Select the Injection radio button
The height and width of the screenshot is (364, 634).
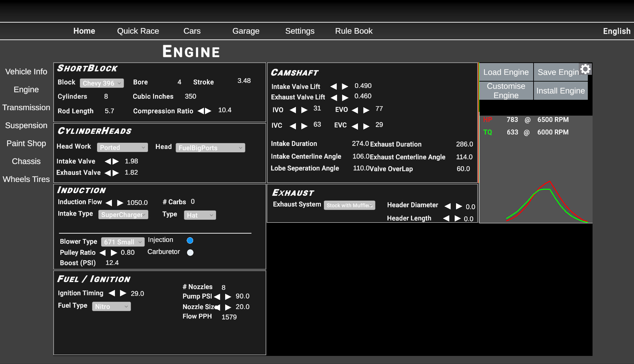(x=190, y=240)
